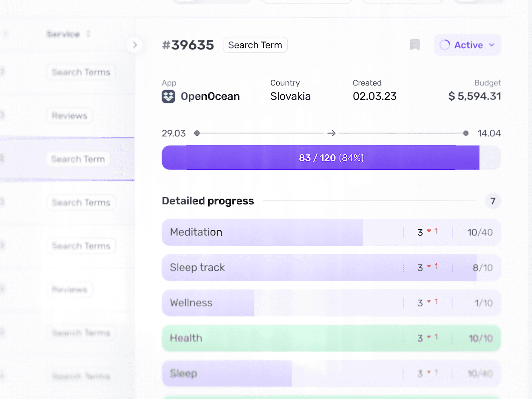Click the Service column header

pos(63,34)
